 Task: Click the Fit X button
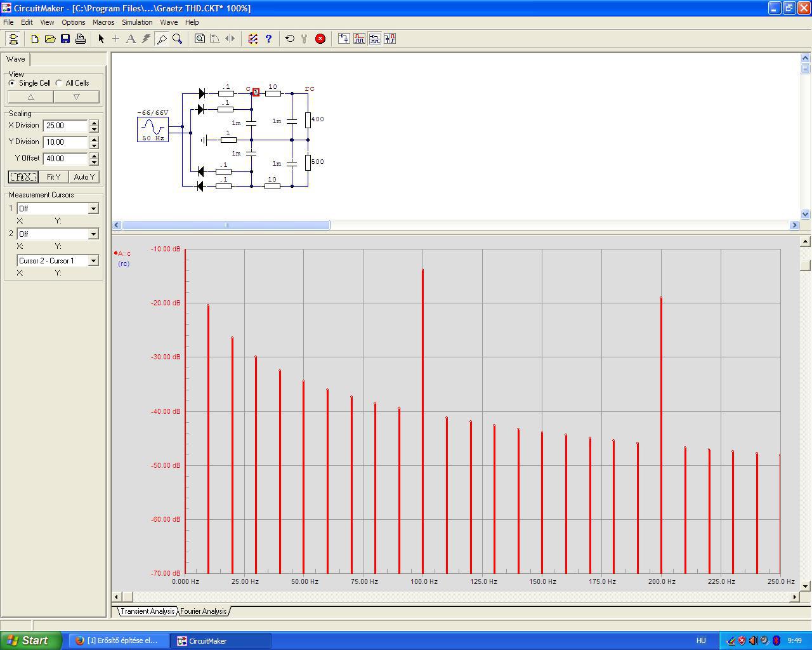[x=23, y=177]
